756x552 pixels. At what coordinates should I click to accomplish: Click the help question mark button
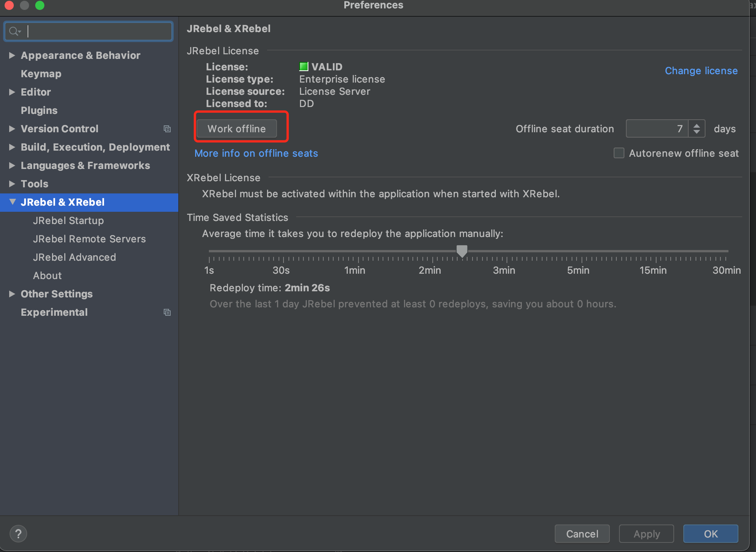point(18,534)
